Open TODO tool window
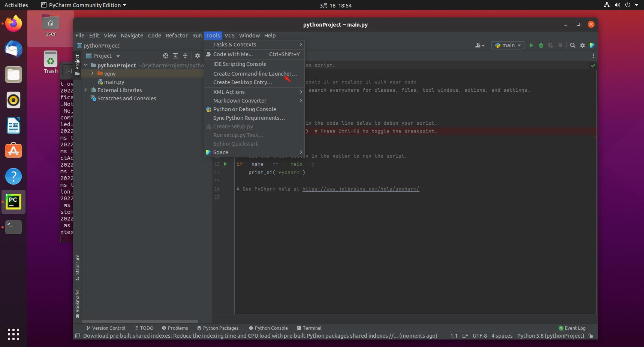The height and width of the screenshot is (347, 644). [x=144, y=328]
